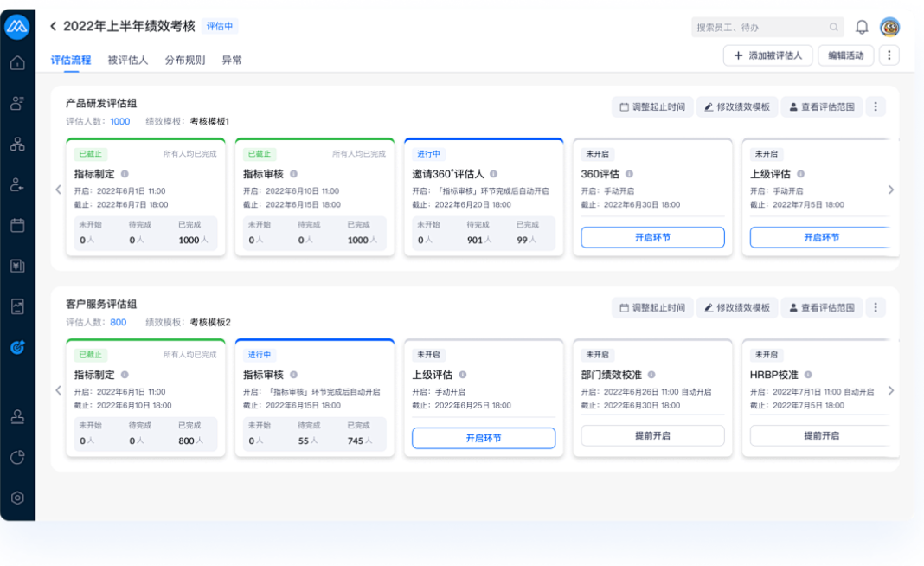924x566 pixels.
Task: Open the pie chart analytics sidebar icon
Action: tap(17, 458)
